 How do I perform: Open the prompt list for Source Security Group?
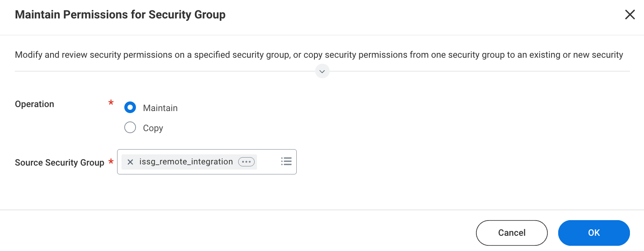(286, 161)
